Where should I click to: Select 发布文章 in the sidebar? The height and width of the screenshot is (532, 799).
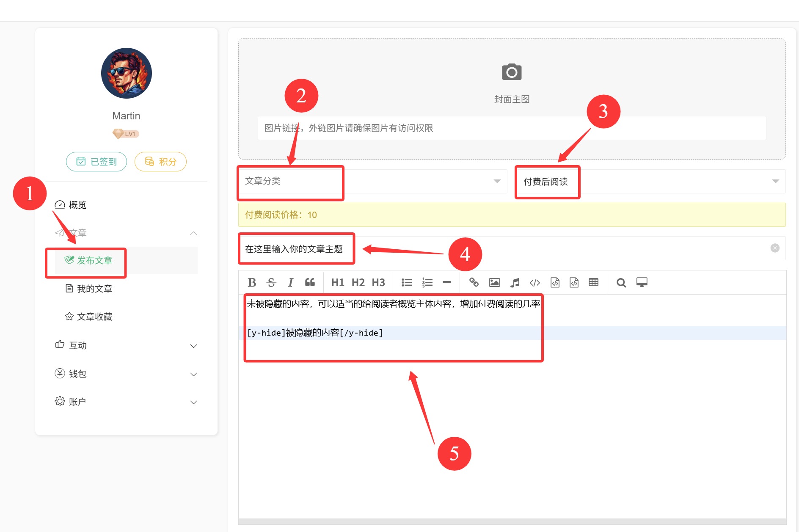pyautogui.click(x=126, y=260)
